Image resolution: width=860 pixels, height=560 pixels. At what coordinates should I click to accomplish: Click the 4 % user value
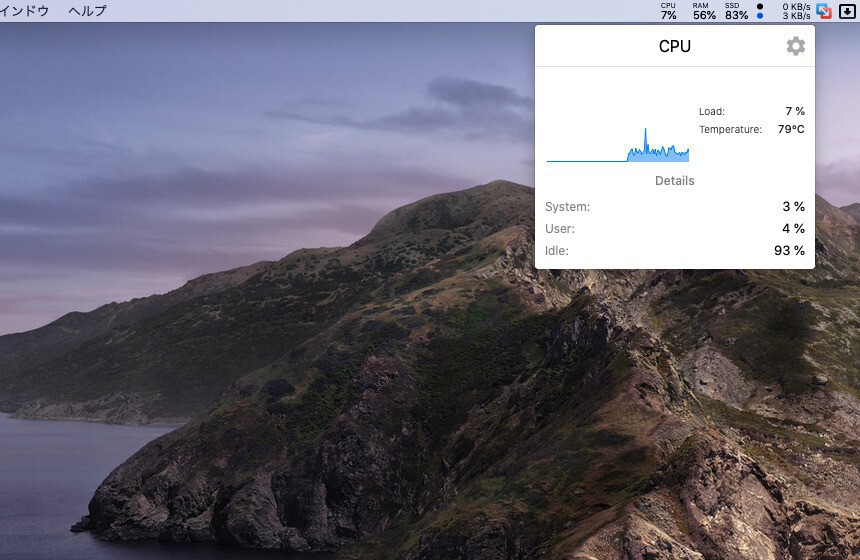(x=794, y=229)
